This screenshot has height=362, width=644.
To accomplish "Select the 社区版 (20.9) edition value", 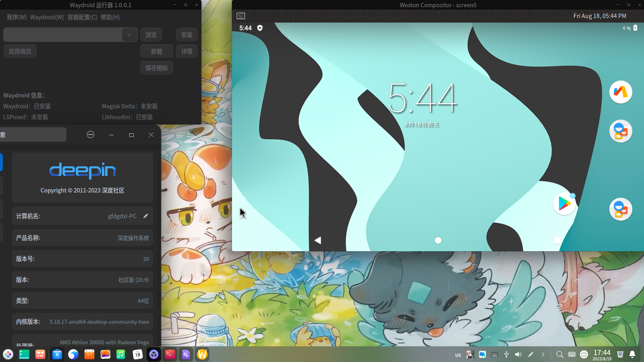I will coord(133,280).
